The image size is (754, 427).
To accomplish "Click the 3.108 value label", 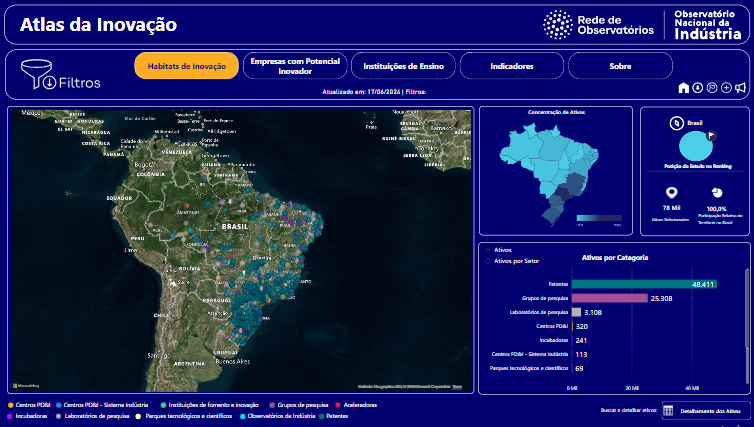I will (x=593, y=313).
